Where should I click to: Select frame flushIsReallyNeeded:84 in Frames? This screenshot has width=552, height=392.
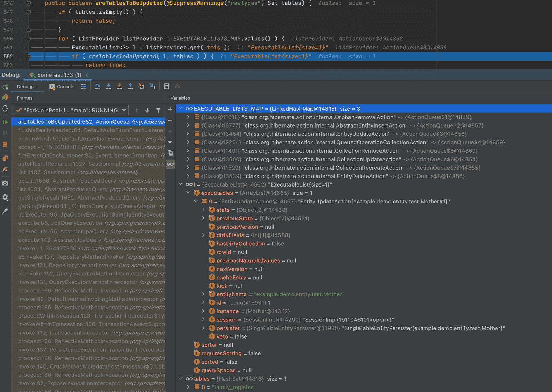point(88,130)
